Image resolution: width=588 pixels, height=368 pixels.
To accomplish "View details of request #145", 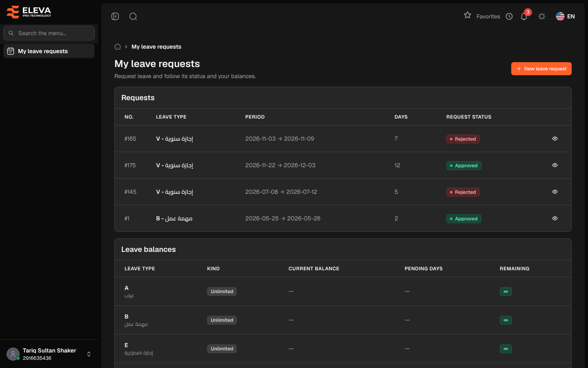I will 555,192.
